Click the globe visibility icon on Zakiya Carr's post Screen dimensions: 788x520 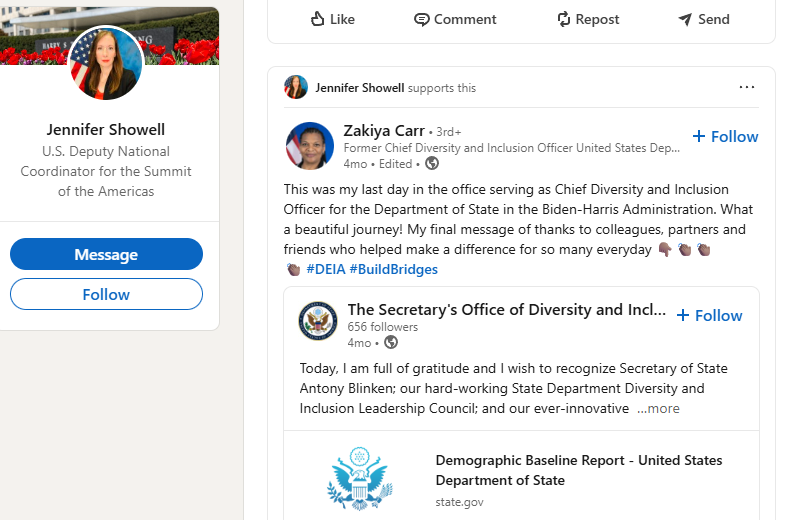tap(432, 163)
